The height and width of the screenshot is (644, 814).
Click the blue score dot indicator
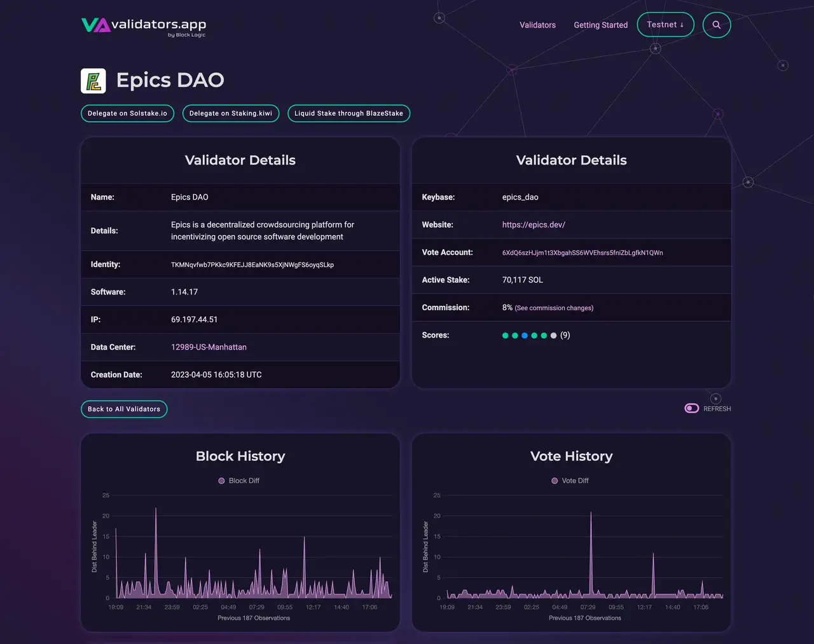(x=525, y=335)
